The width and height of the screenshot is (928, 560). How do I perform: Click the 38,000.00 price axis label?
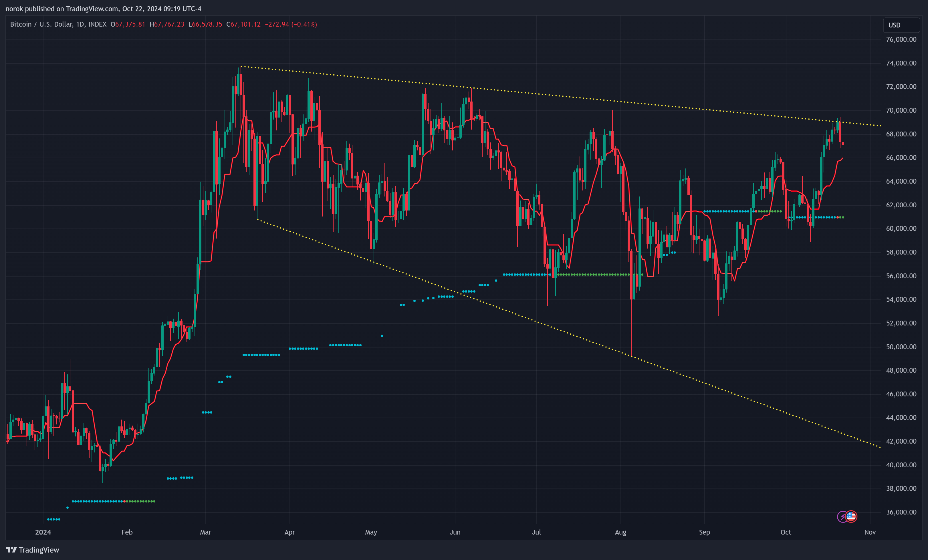901,489
